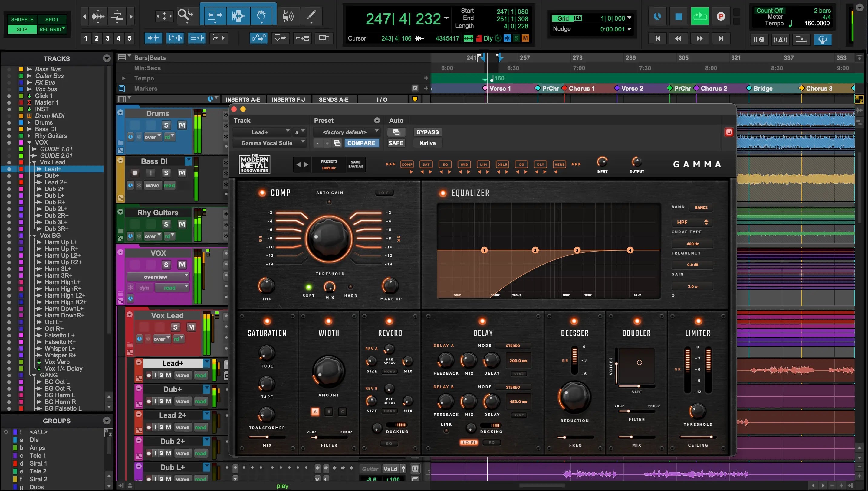Switch to INSERTS F-J column

(x=288, y=99)
